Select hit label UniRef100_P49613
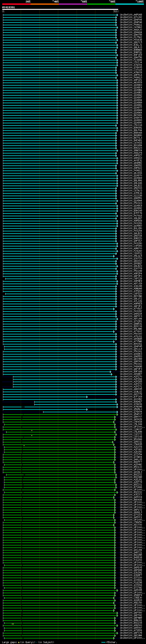Image resolution: width=146 pixels, height=644 pixels. (131, 77)
